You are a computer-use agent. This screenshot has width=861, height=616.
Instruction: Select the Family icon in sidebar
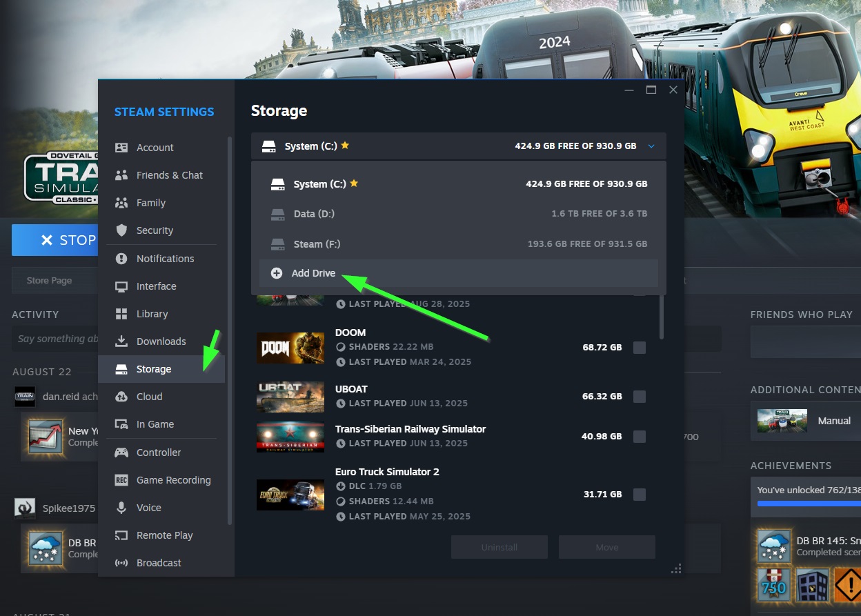click(x=121, y=203)
